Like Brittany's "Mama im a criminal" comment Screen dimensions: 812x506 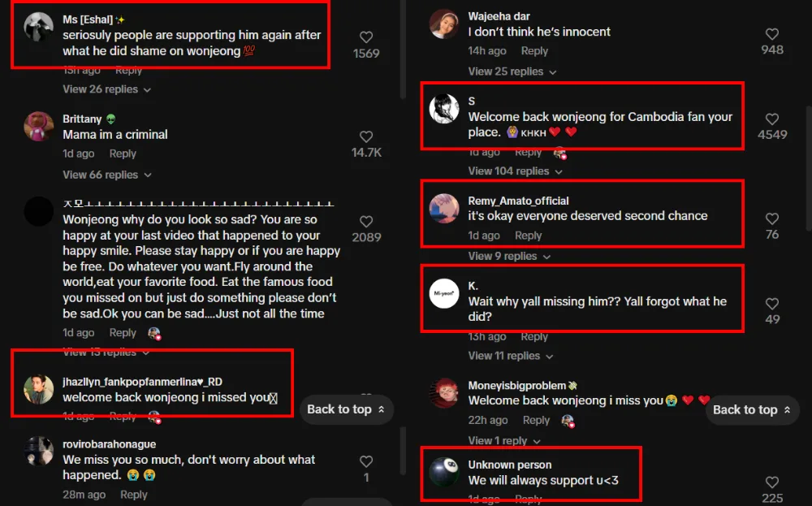coord(366,136)
